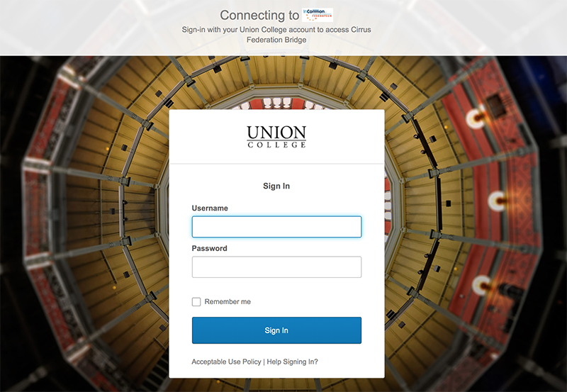Click the 'Remember me' label text
The height and width of the screenshot is (392, 567).
pos(228,302)
